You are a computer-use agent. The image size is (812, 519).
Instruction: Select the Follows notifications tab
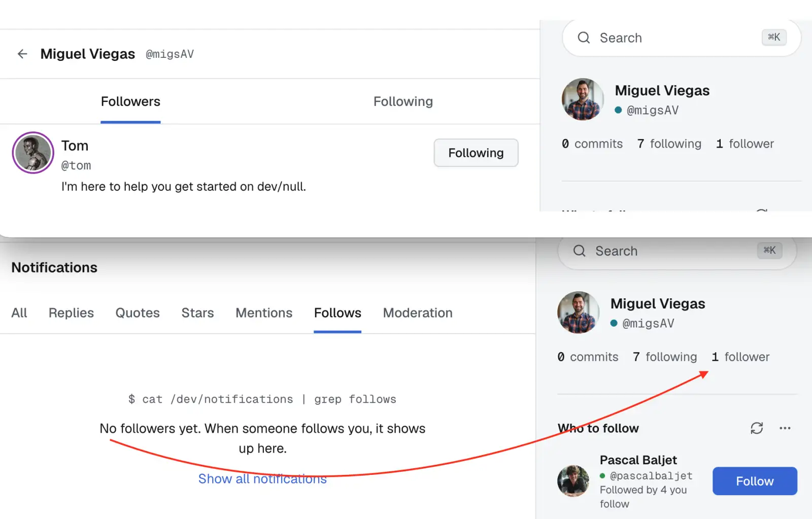point(337,313)
